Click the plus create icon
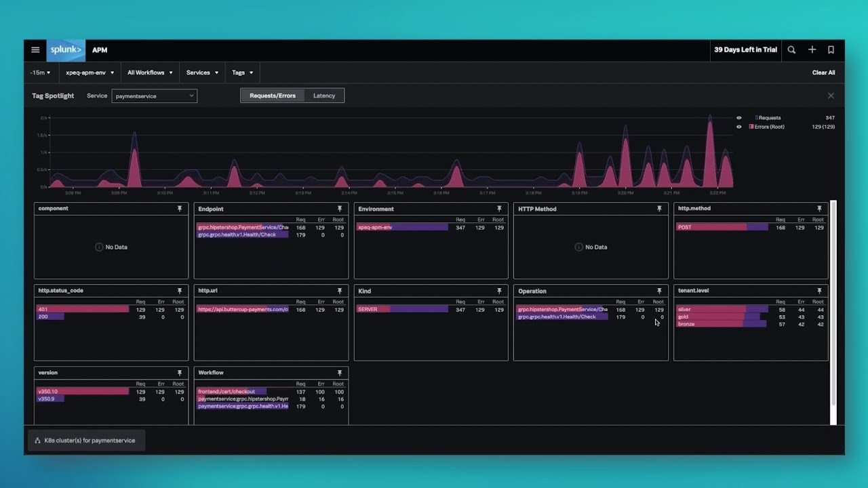The image size is (868, 488). [x=812, y=49]
